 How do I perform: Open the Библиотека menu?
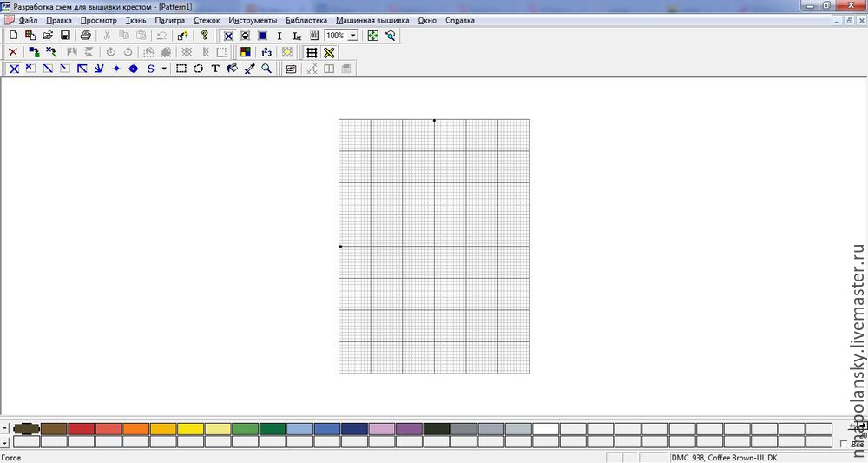306,21
